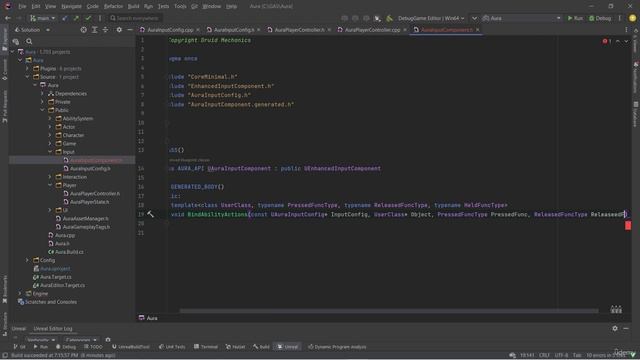Open Solution panel gear options
640x360 pixels.
click(119, 30)
